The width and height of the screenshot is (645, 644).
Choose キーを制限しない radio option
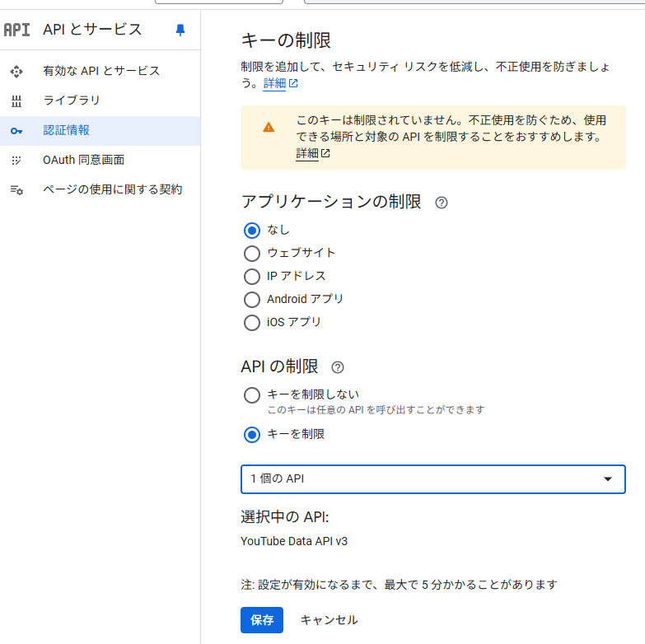click(x=252, y=395)
